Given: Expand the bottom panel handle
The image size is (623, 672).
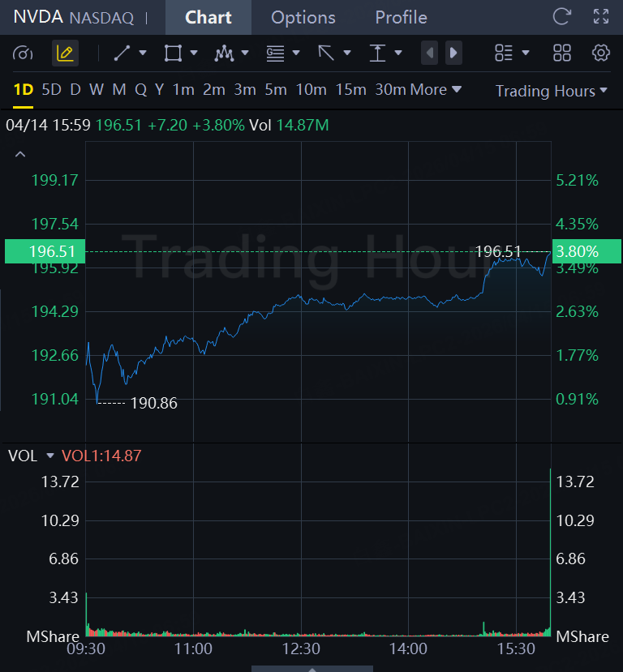Looking at the screenshot, I should point(312,669).
